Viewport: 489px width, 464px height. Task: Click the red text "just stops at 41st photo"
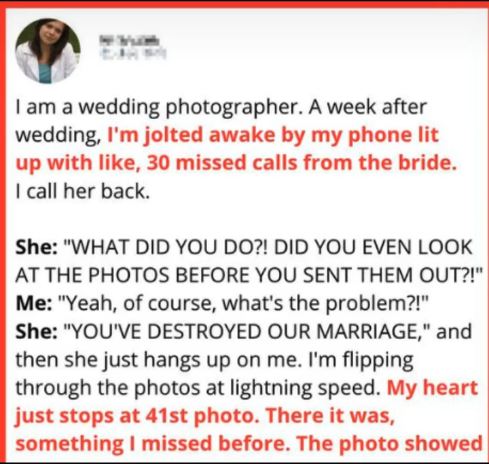tap(136, 416)
